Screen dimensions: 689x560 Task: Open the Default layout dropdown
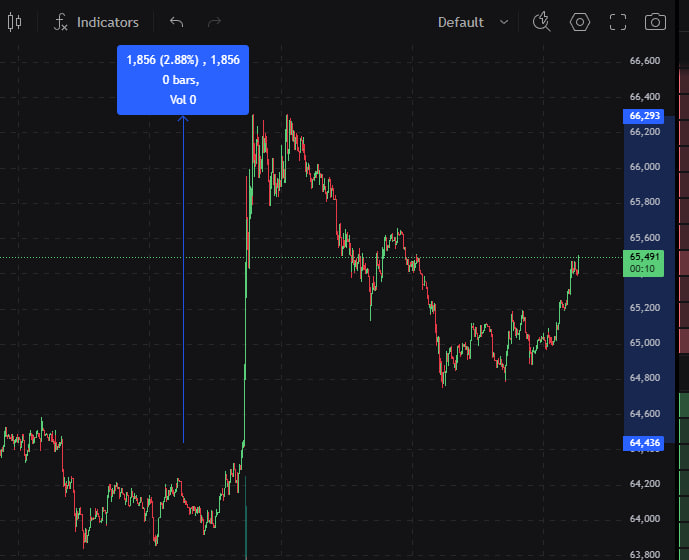pos(473,22)
